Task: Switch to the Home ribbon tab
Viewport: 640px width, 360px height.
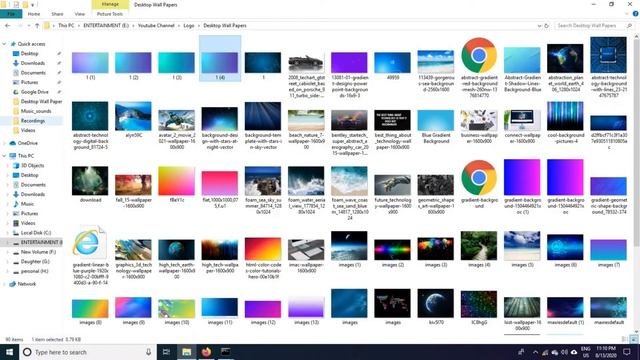Action: [34, 14]
